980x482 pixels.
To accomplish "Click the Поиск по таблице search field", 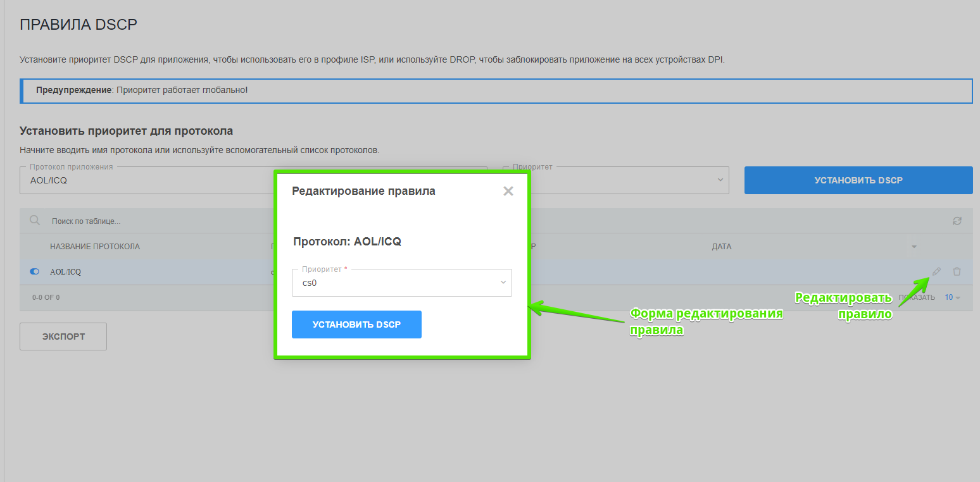I will (x=152, y=221).
